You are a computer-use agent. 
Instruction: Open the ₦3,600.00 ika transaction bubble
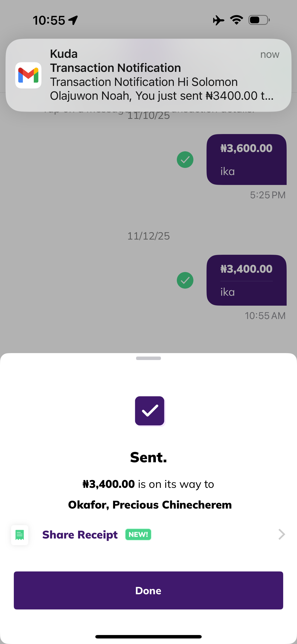247,159
